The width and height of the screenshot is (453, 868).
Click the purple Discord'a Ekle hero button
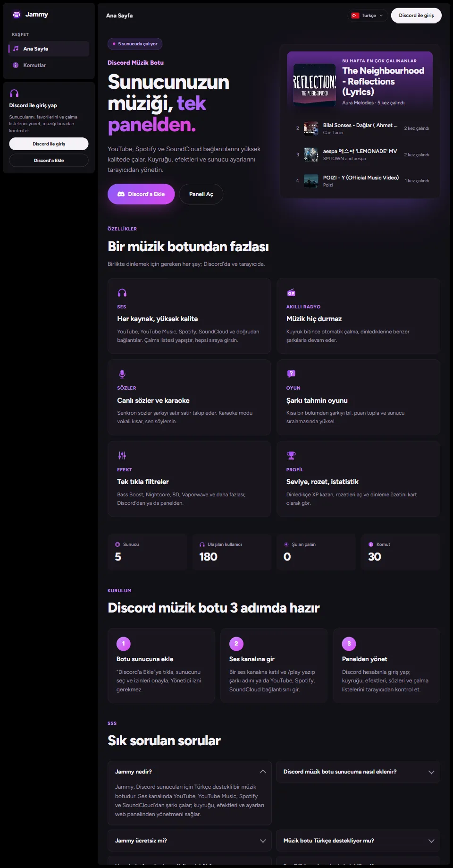point(141,194)
